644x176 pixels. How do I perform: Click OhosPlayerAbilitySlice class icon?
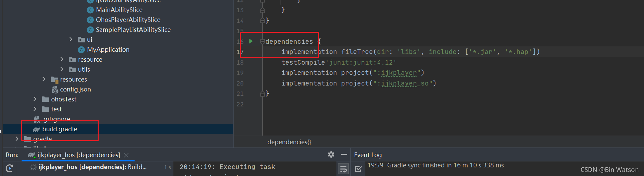90,20
